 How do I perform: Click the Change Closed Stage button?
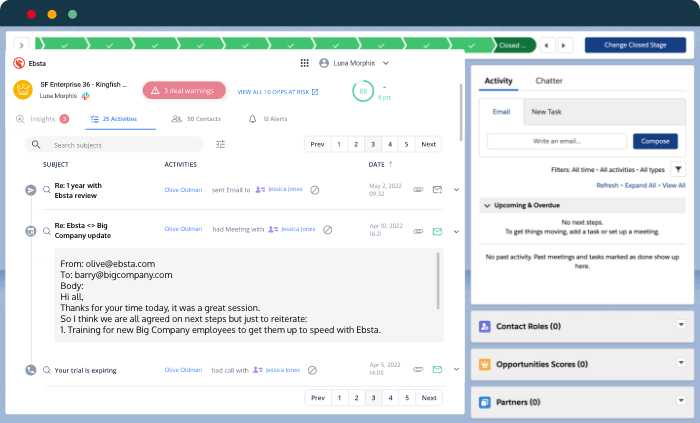click(634, 45)
